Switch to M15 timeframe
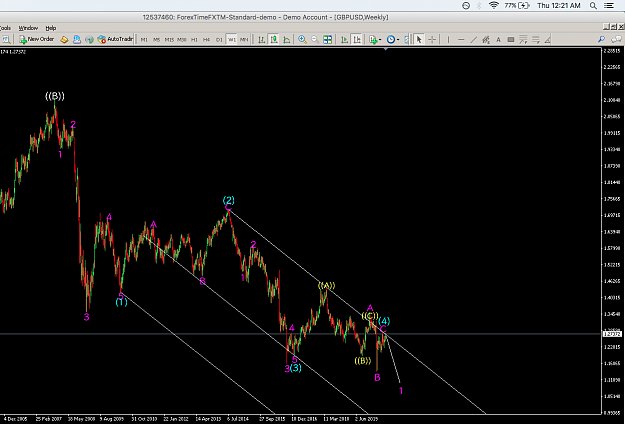This screenshot has width=625, height=424. 169,39
